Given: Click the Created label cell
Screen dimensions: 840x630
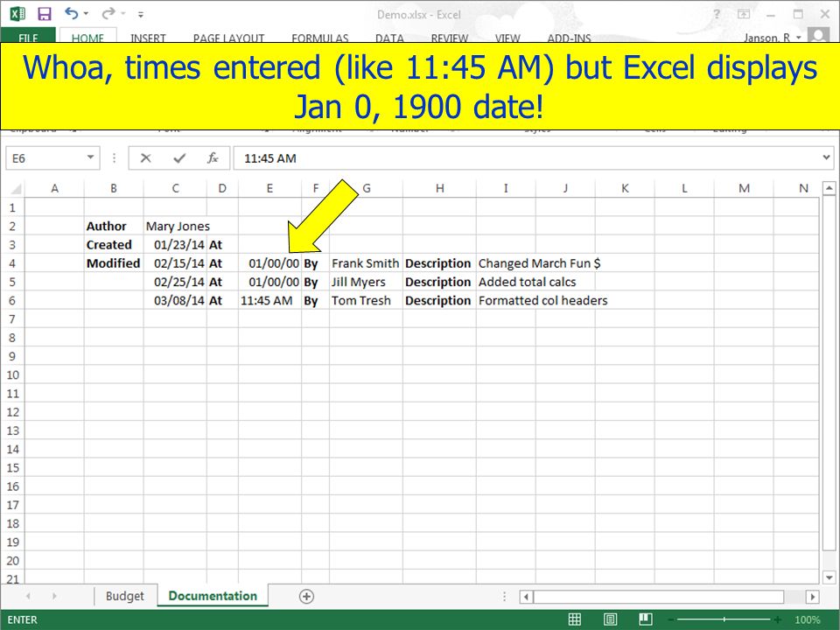Looking at the screenshot, I should (x=114, y=245).
